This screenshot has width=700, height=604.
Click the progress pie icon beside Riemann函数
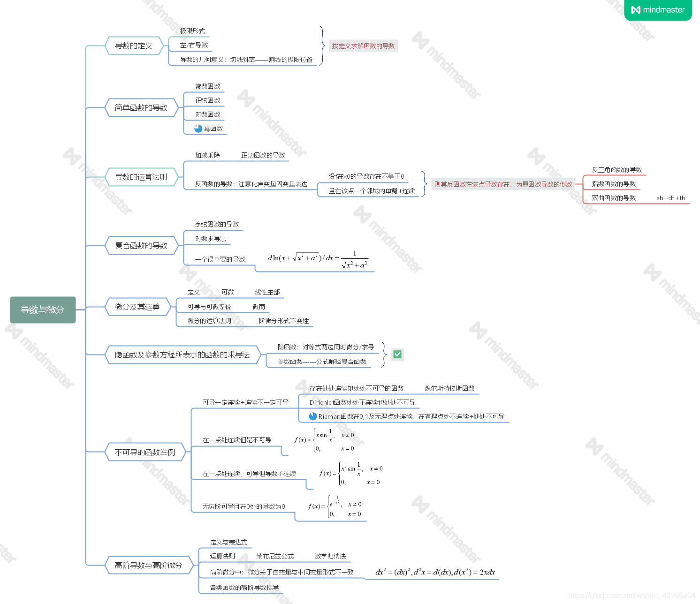coord(313,416)
